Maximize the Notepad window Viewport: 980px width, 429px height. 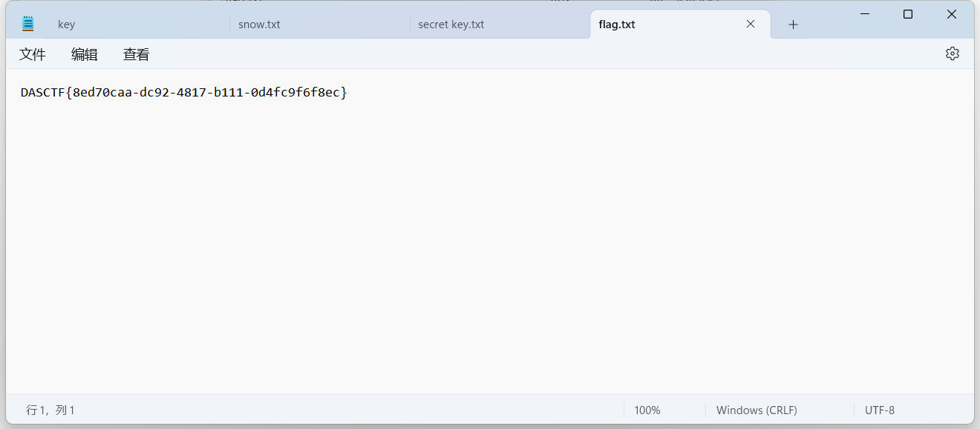pos(908,14)
